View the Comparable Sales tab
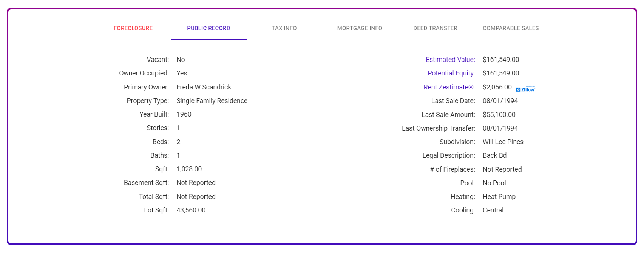 (x=511, y=28)
